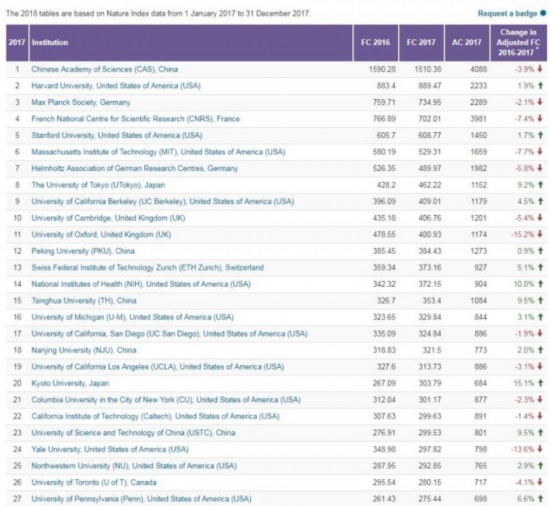Sort by the 2017 rank column header
The width and height of the screenshot is (550, 506).
pos(16,42)
